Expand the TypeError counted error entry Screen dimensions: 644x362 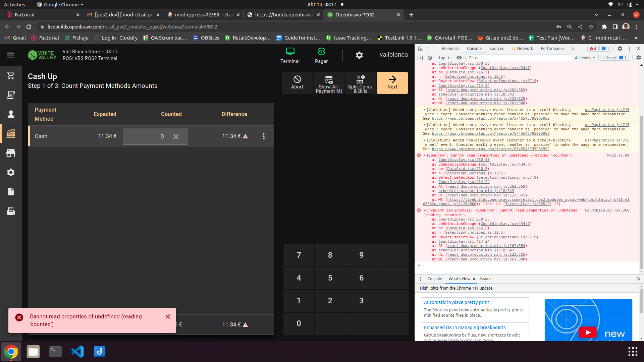coord(424,156)
